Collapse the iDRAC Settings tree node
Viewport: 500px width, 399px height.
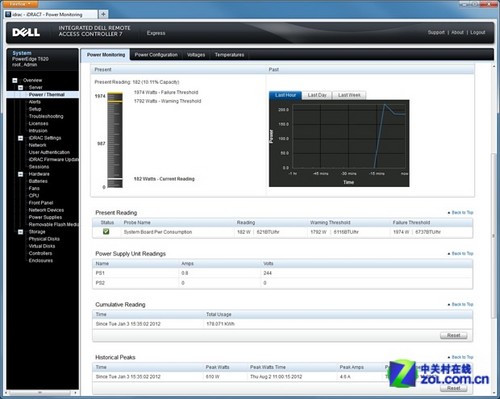21,138
